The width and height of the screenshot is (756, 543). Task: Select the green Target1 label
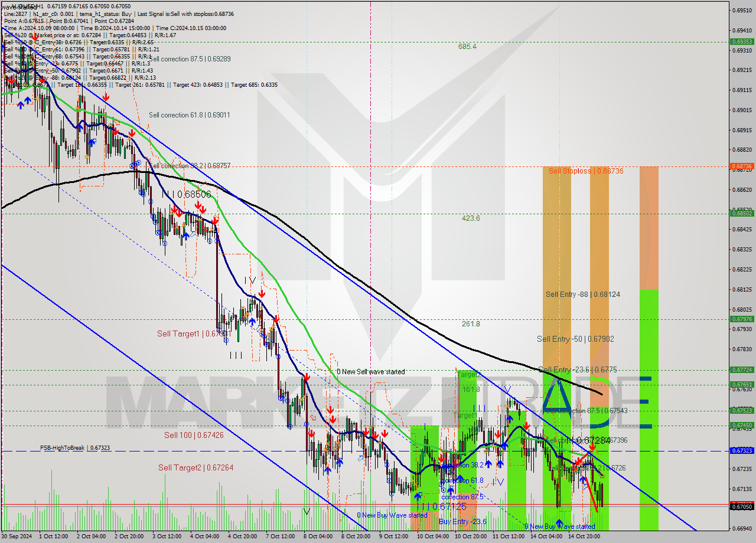(x=465, y=416)
